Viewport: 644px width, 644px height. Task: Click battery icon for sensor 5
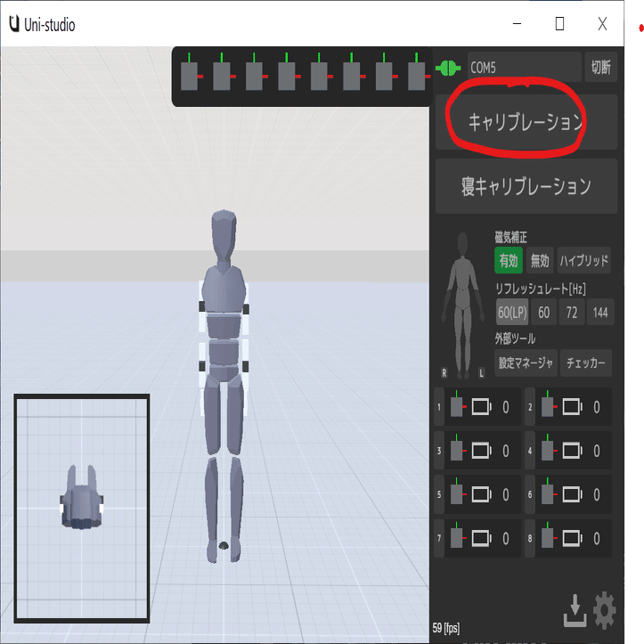click(482, 494)
